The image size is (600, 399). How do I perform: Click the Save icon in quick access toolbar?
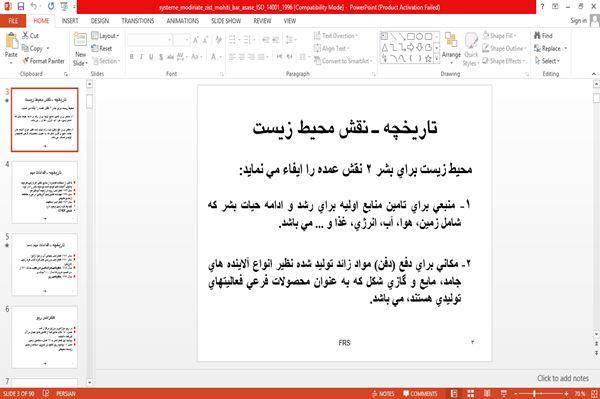click(21, 7)
